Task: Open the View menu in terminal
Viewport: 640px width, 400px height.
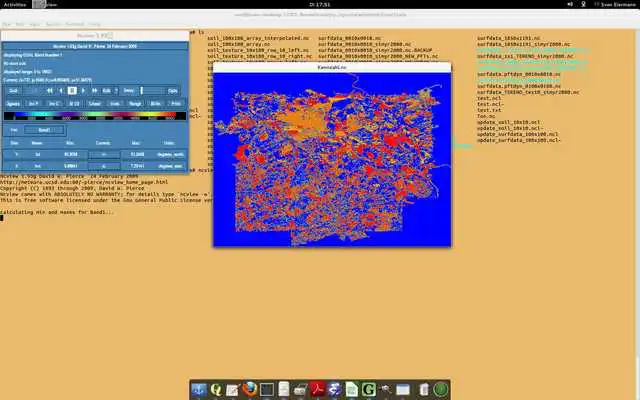Action: [35, 24]
